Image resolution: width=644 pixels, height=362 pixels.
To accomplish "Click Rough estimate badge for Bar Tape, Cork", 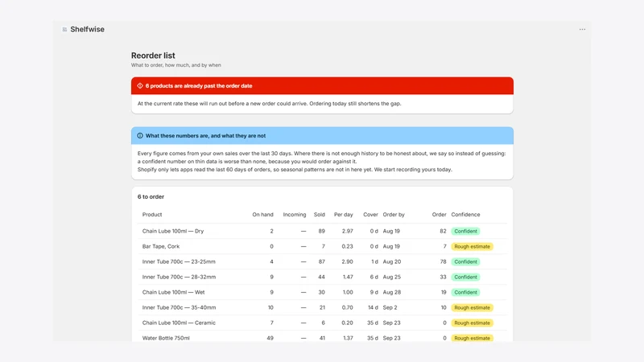I will 472,246.
